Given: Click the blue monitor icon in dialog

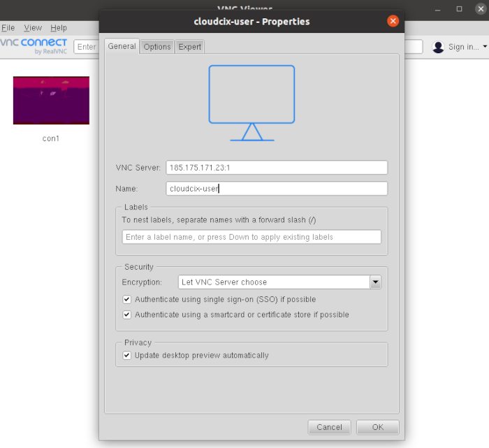Looking at the screenshot, I should coord(251,103).
